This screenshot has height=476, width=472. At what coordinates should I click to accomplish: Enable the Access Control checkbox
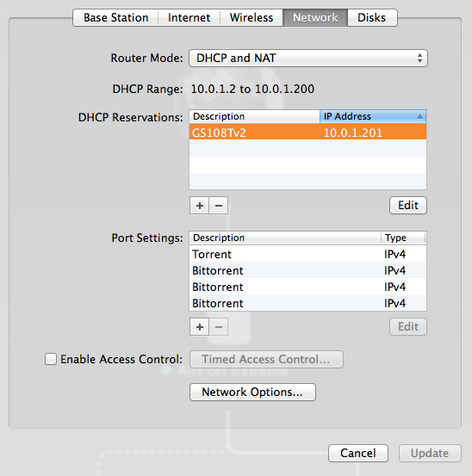pyautogui.click(x=51, y=359)
